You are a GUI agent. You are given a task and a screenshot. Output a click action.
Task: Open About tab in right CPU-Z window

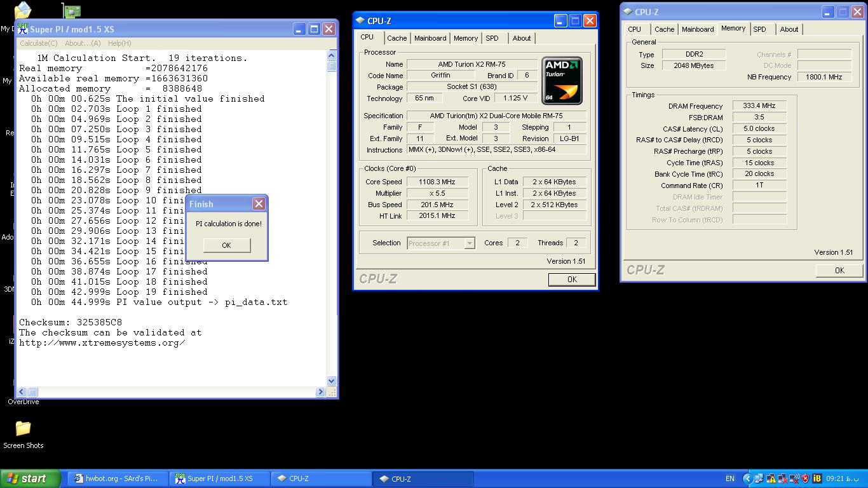pyautogui.click(x=789, y=29)
